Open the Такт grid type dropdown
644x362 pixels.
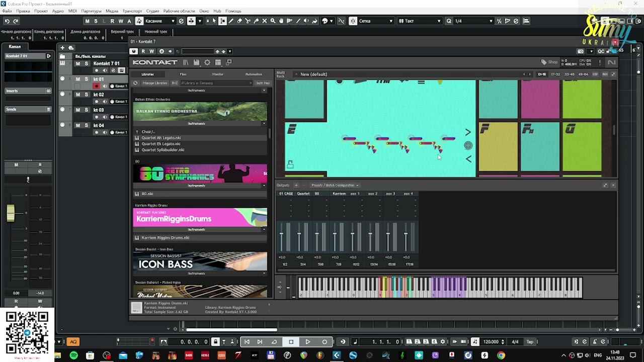point(439,21)
